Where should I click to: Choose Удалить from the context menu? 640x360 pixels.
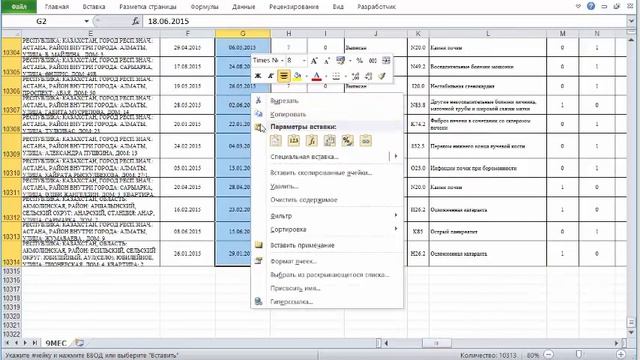[x=284, y=186]
